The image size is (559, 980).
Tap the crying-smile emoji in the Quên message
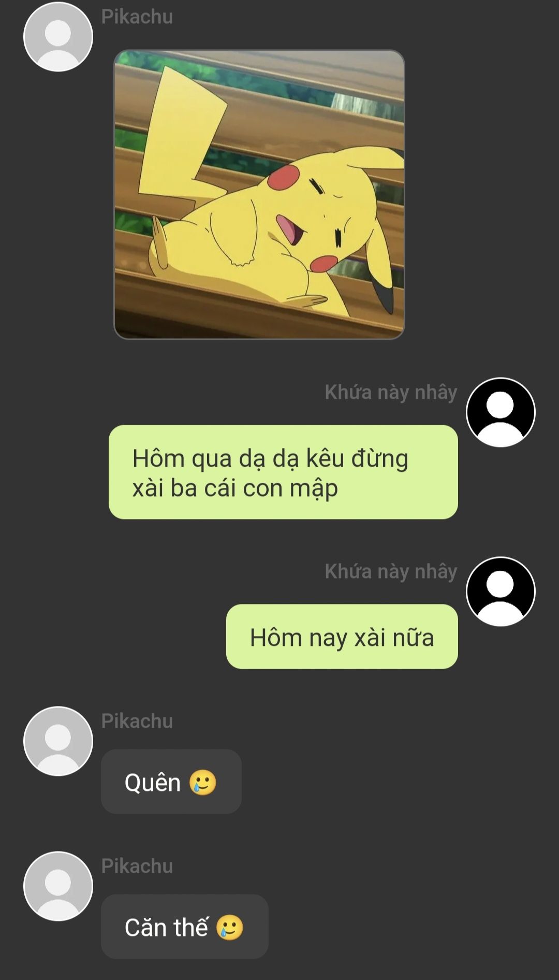pyautogui.click(x=202, y=782)
